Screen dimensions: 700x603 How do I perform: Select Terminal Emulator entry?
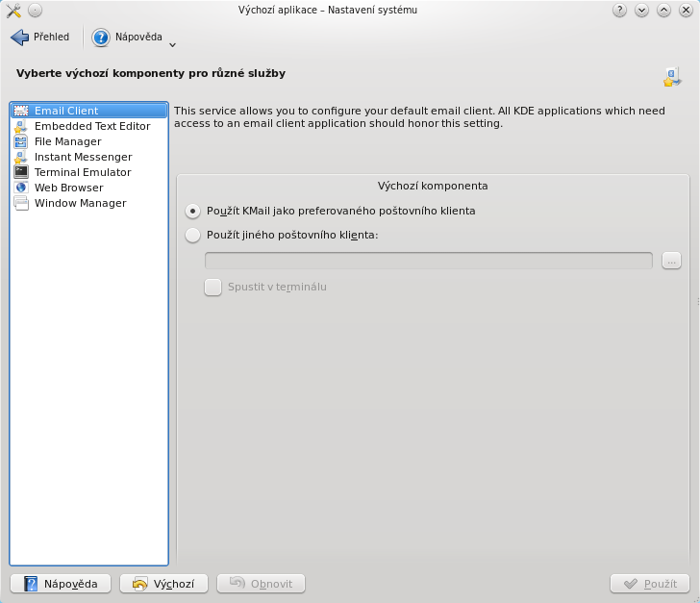(83, 172)
